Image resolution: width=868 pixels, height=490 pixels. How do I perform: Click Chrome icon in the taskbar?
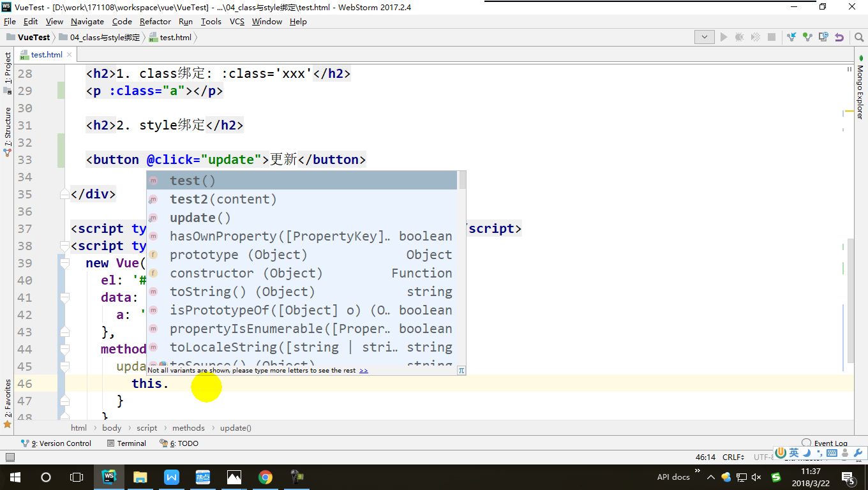[266, 477]
